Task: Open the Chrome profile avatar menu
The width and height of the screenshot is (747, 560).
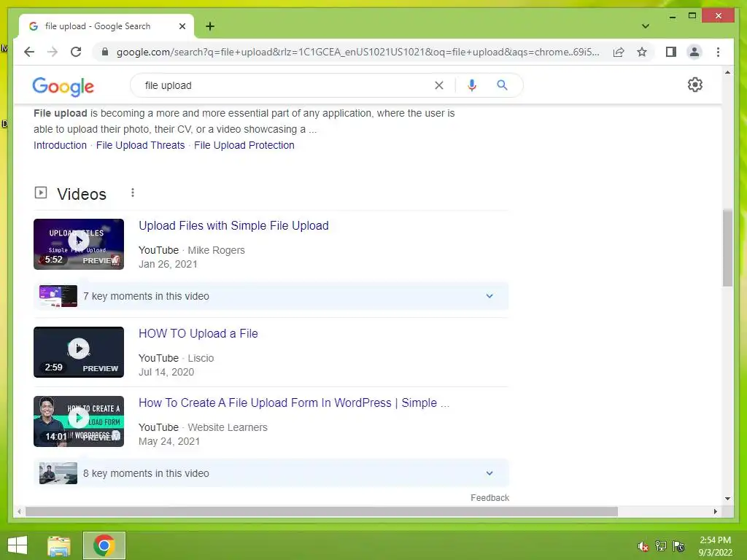Action: coord(694,52)
